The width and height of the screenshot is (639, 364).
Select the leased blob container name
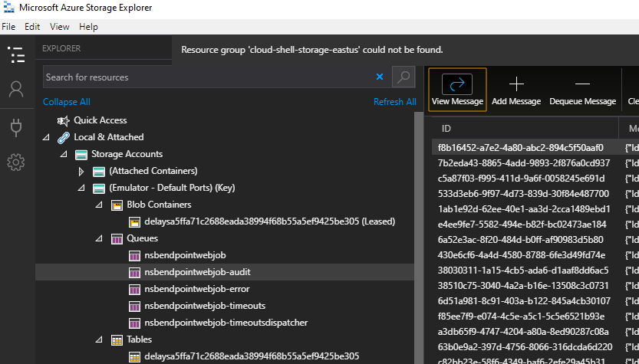pyautogui.click(x=270, y=221)
